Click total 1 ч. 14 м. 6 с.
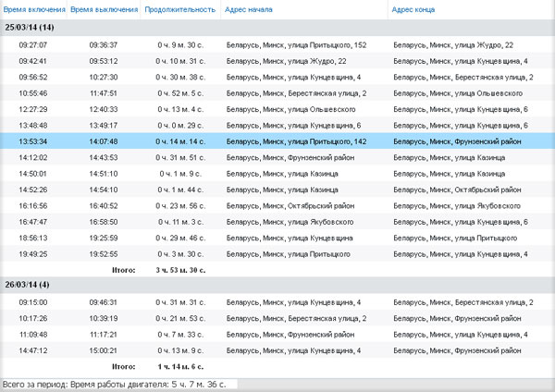The width and height of the screenshot is (555, 392). tap(180, 366)
